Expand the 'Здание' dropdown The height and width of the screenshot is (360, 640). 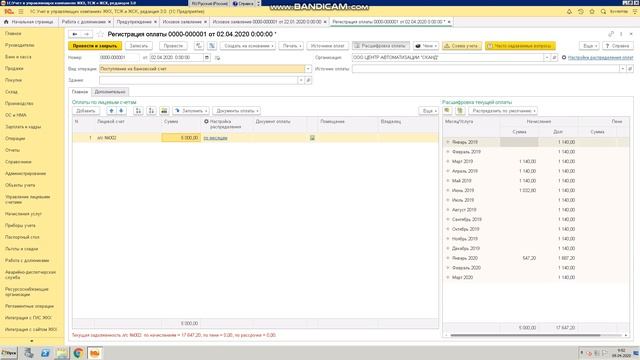(301, 80)
